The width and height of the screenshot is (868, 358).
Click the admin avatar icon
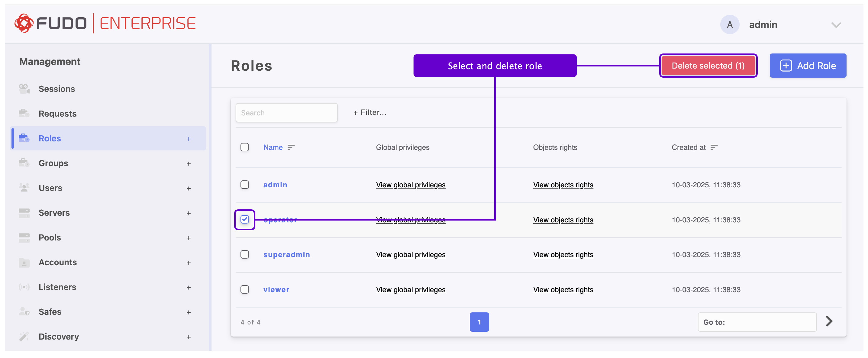730,24
